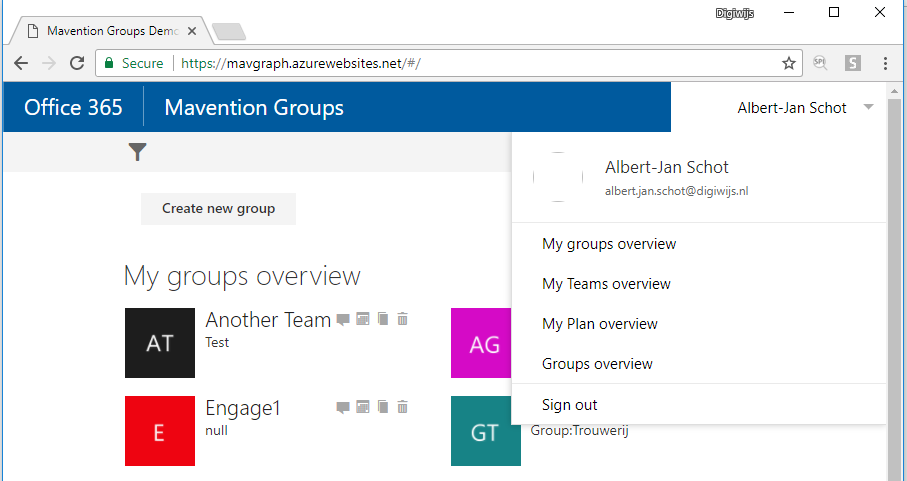Click the copy files icon for Engage1
Viewport: 907px width, 481px height.
tap(383, 406)
